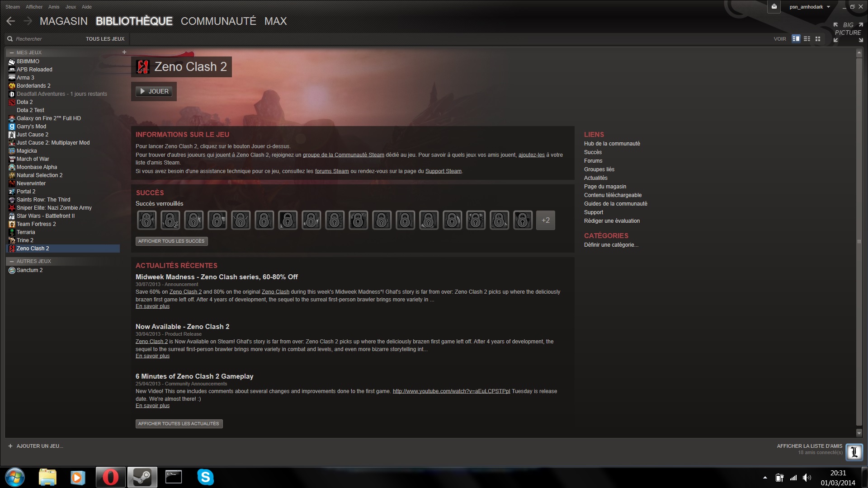Click the Rechercher search field
Screen dimensions: 868x488
point(45,39)
